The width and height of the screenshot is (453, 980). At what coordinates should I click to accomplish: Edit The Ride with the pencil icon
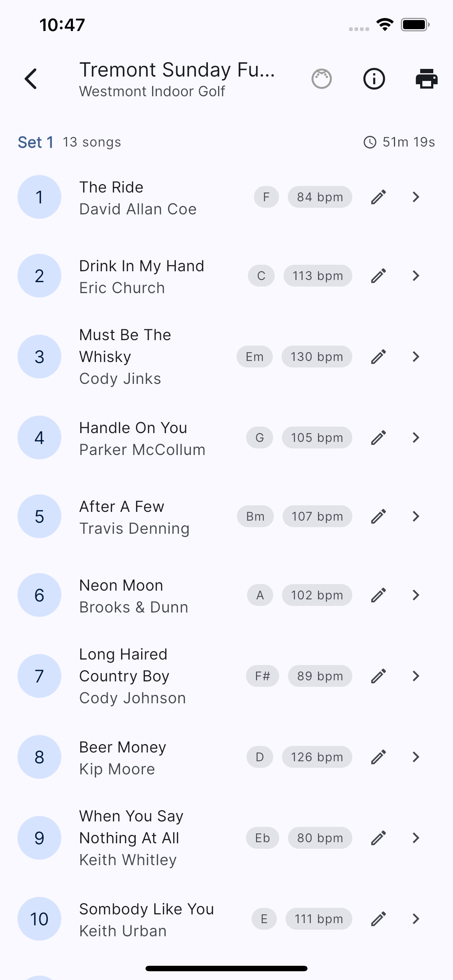click(379, 197)
